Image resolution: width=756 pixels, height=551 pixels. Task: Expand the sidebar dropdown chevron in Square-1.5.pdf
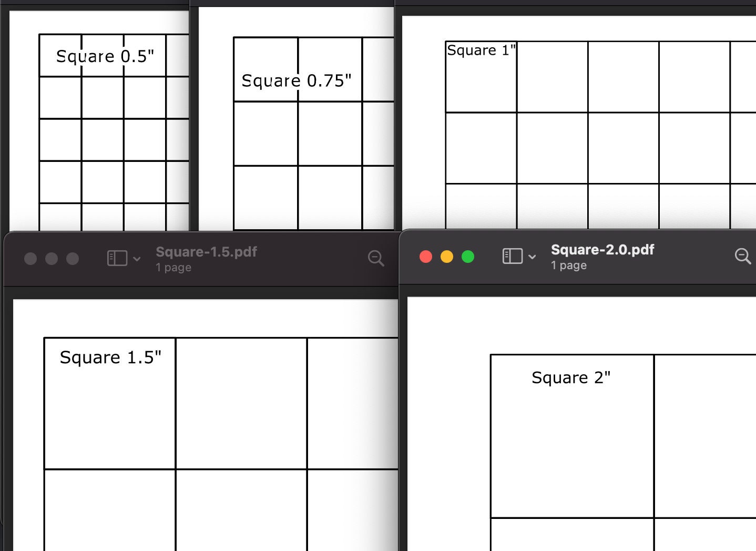tap(137, 258)
